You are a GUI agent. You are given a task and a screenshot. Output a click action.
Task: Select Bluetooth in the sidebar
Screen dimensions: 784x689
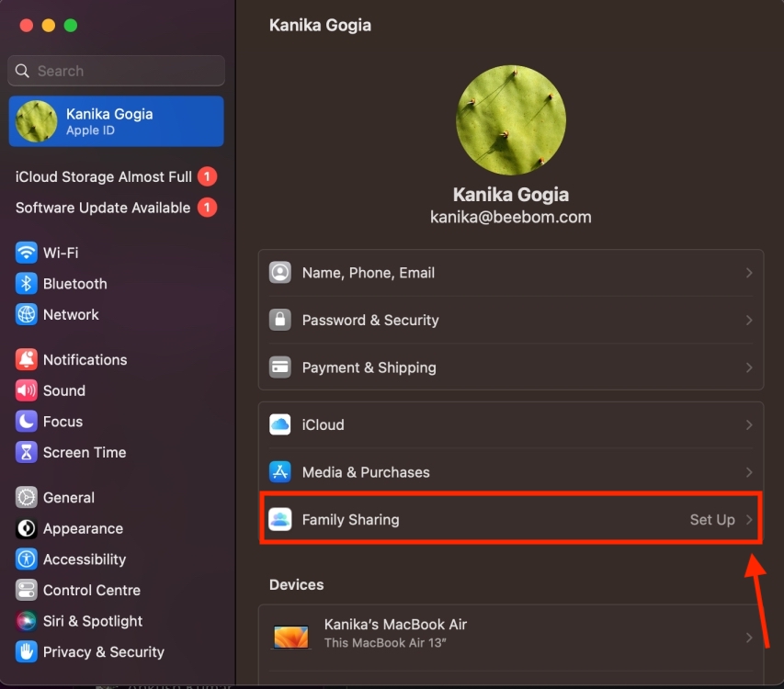(116, 284)
